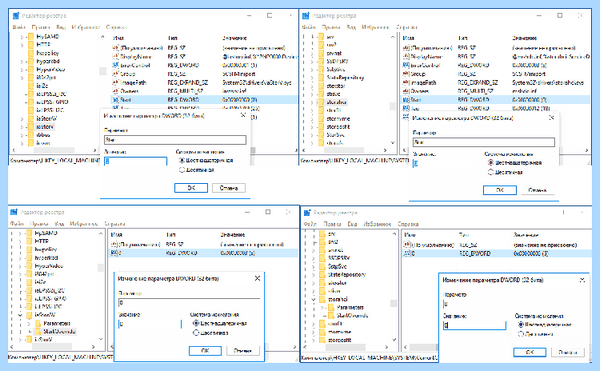Image resolution: width=600 pixels, height=371 pixels.
Task: Select Decimal radio in bottom-right dialog
Action: tap(520, 334)
